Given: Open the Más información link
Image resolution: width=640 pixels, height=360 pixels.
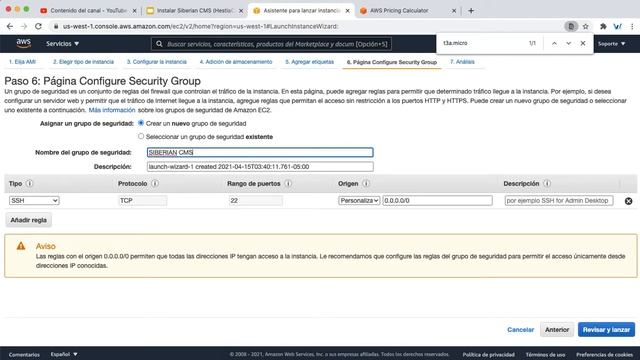Looking at the screenshot, I should pyautogui.click(x=112, y=110).
